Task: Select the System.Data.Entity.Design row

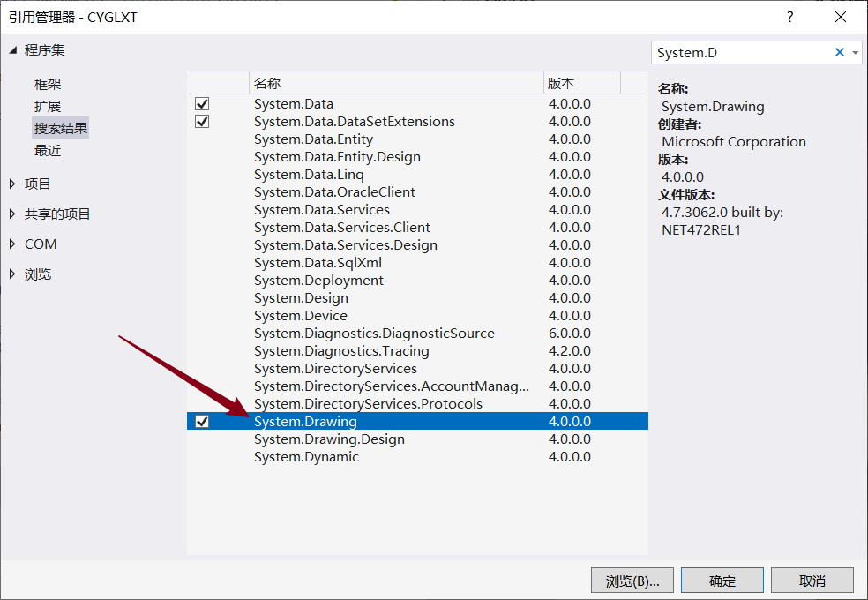Action: point(417,157)
